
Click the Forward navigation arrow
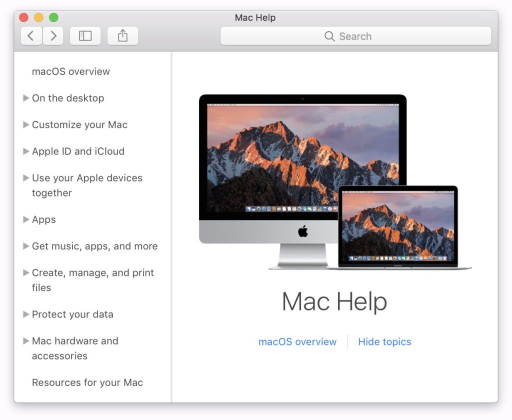[x=53, y=36]
